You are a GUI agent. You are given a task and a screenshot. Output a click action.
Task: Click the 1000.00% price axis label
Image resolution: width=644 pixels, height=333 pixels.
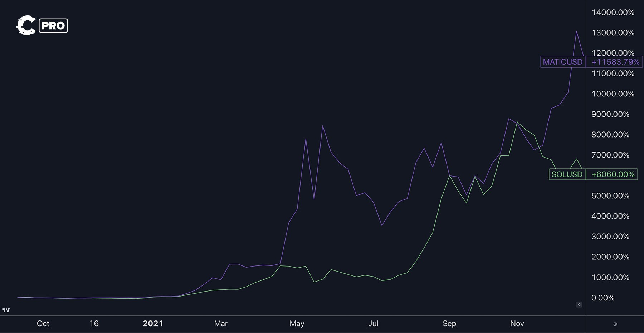click(x=610, y=278)
